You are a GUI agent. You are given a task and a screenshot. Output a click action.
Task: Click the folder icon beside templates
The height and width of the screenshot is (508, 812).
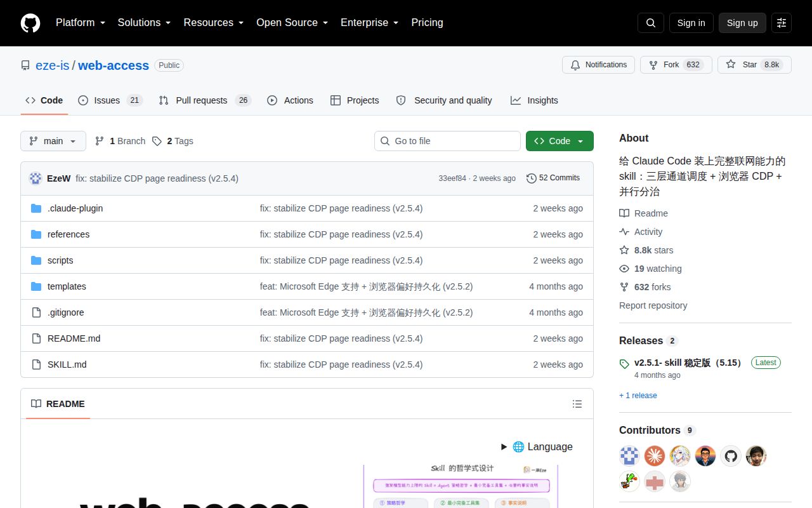pyautogui.click(x=36, y=286)
